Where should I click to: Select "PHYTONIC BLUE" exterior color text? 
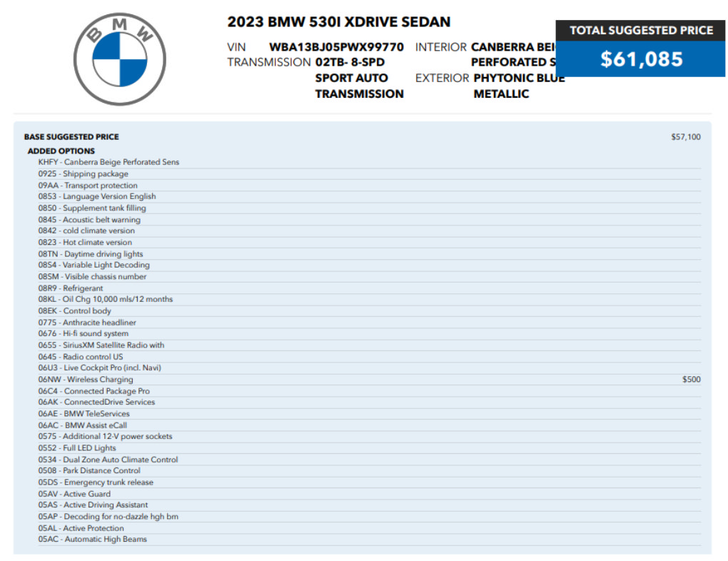[x=519, y=78]
